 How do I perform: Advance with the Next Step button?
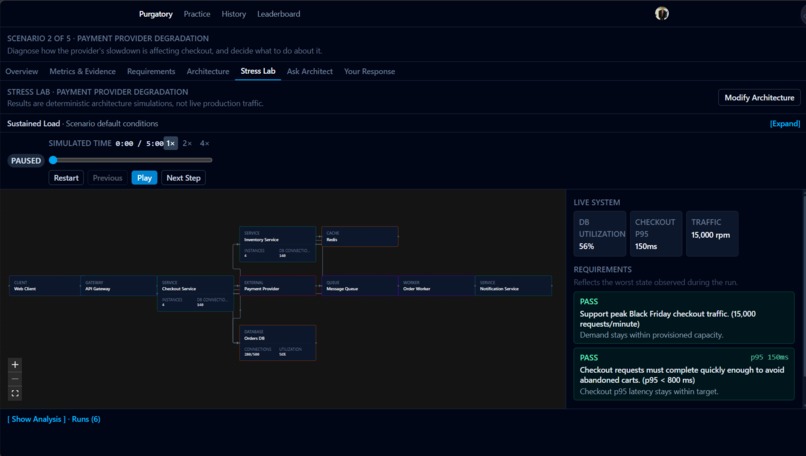(x=184, y=178)
